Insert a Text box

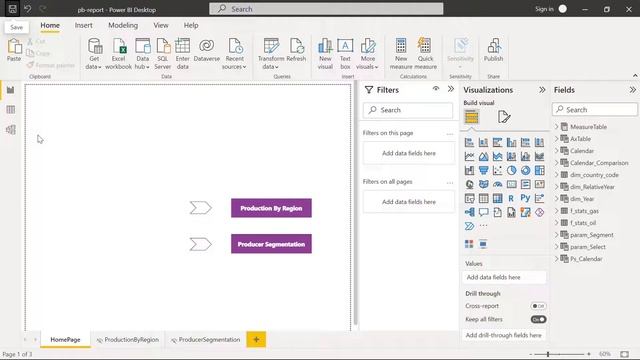345,53
